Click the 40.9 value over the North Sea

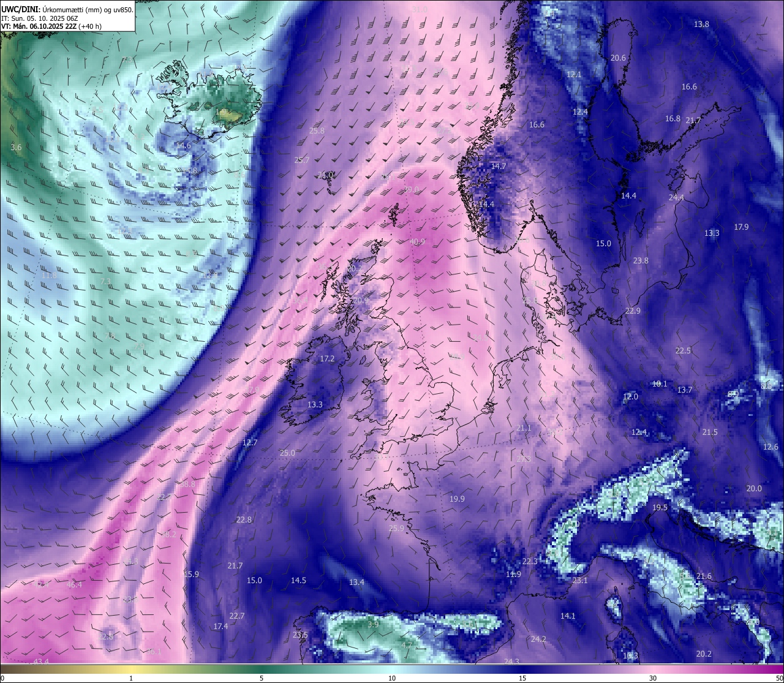coord(417,241)
